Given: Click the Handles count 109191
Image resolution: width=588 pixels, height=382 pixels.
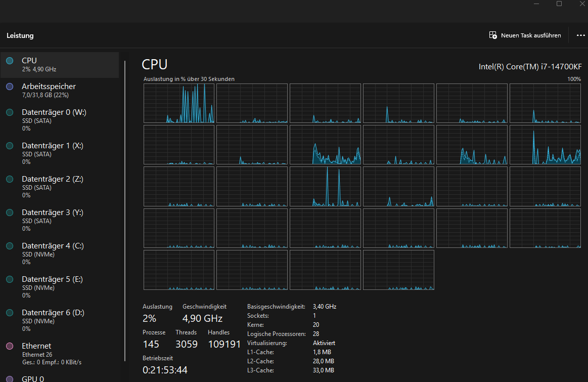Looking at the screenshot, I should 224,344.
